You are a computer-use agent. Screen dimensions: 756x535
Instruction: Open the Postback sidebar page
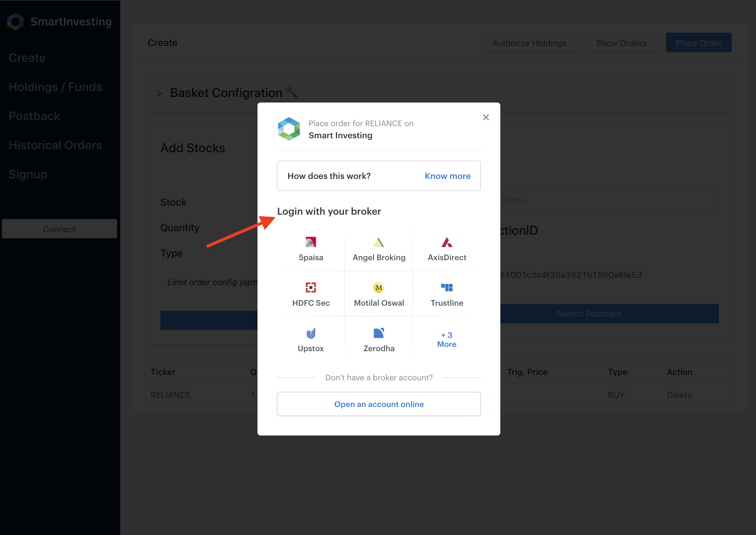coord(34,116)
